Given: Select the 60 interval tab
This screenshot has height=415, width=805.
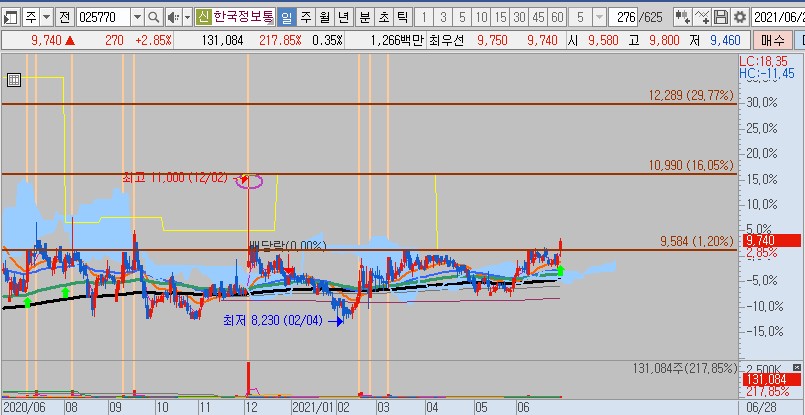Looking at the screenshot, I should point(556,17).
